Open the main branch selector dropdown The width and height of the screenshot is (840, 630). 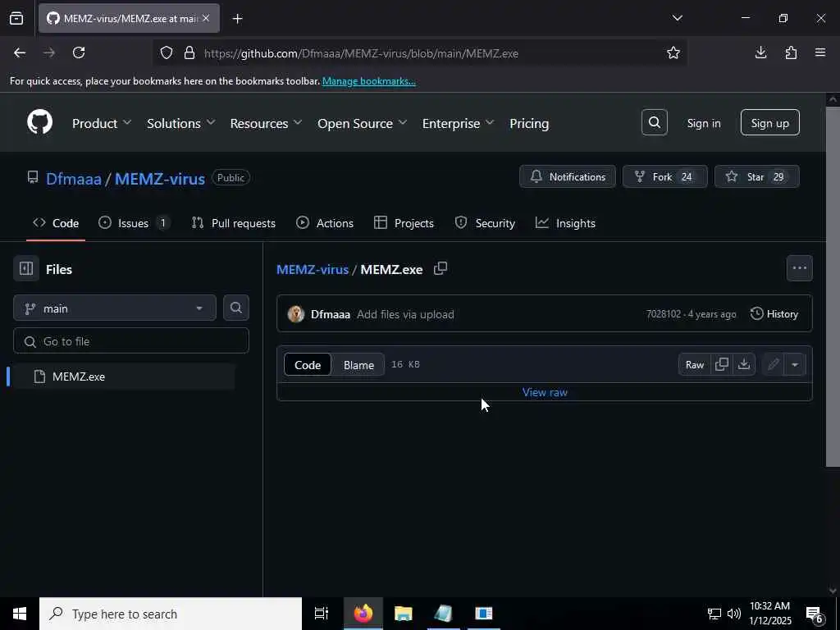[x=115, y=308]
